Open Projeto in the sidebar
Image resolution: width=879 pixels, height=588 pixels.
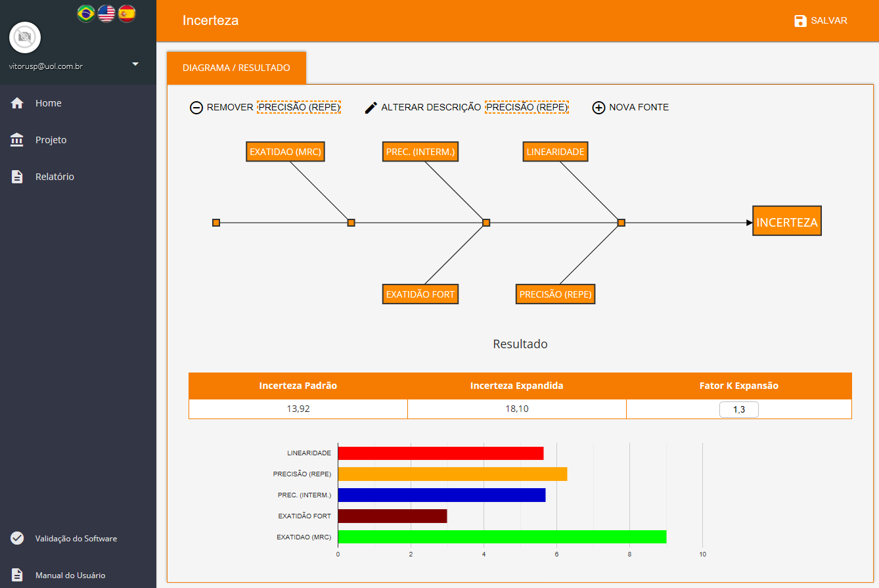51,140
